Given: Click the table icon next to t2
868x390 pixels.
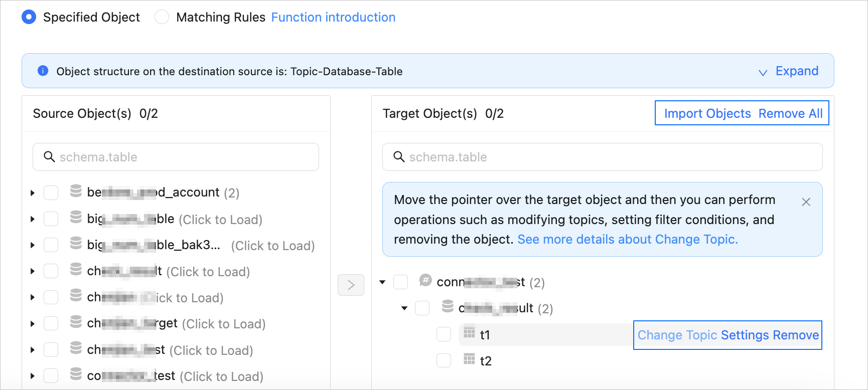Looking at the screenshot, I should coord(469,359).
